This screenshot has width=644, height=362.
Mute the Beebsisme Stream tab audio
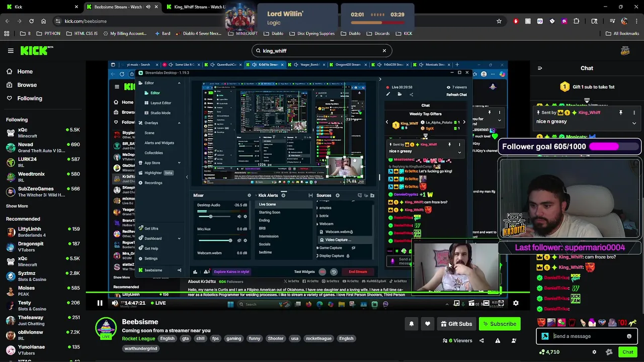(x=148, y=7)
